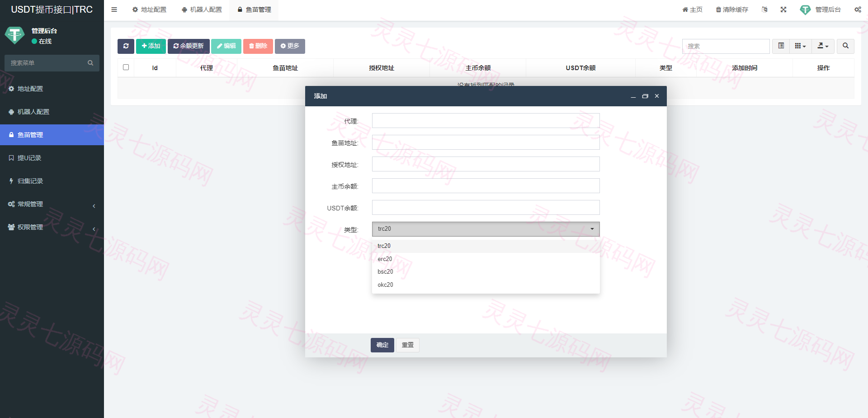
Task: Expand the 权限管理 sidebar menu
Action: click(52, 228)
